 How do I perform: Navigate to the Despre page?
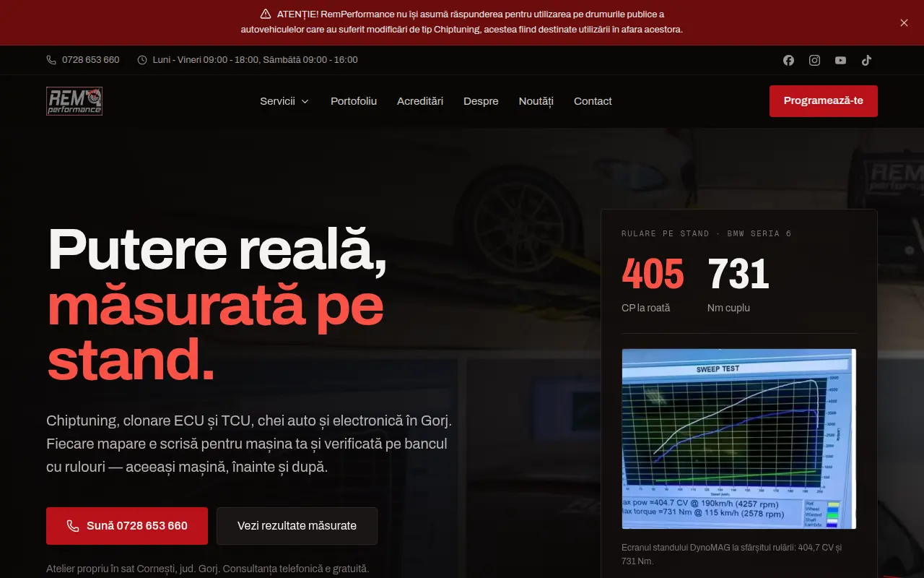481,101
